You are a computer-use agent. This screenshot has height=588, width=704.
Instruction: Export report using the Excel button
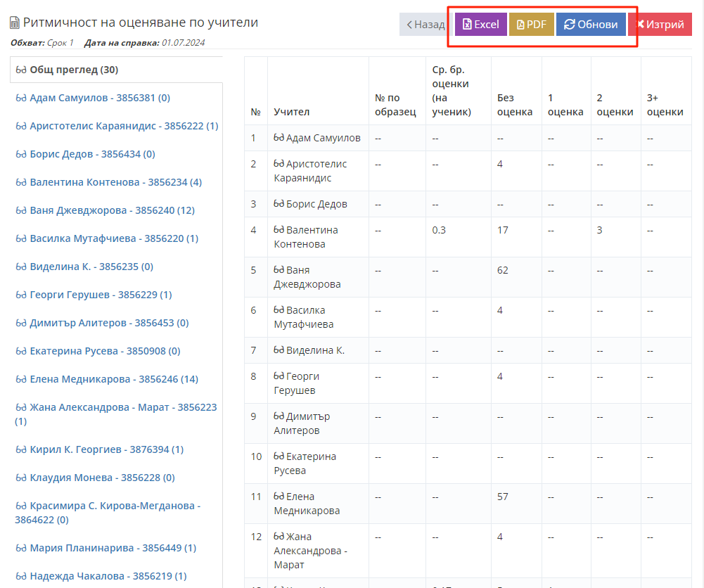coord(481,25)
